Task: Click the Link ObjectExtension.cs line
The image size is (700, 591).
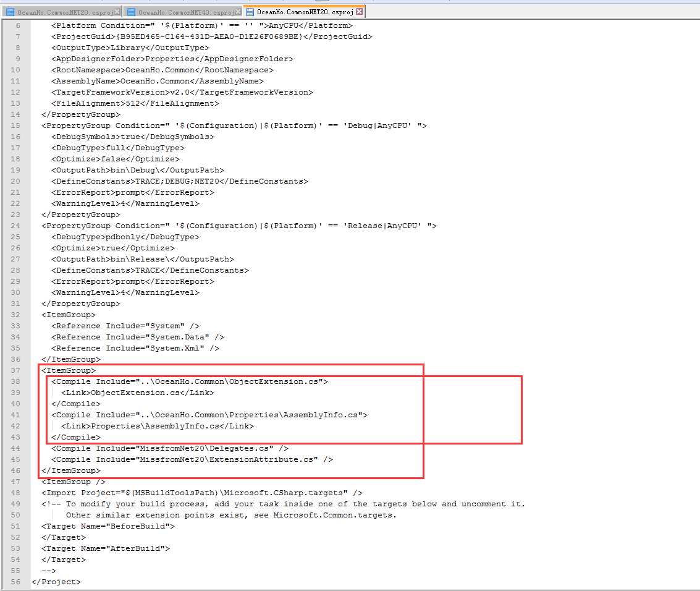Action: 138,393
